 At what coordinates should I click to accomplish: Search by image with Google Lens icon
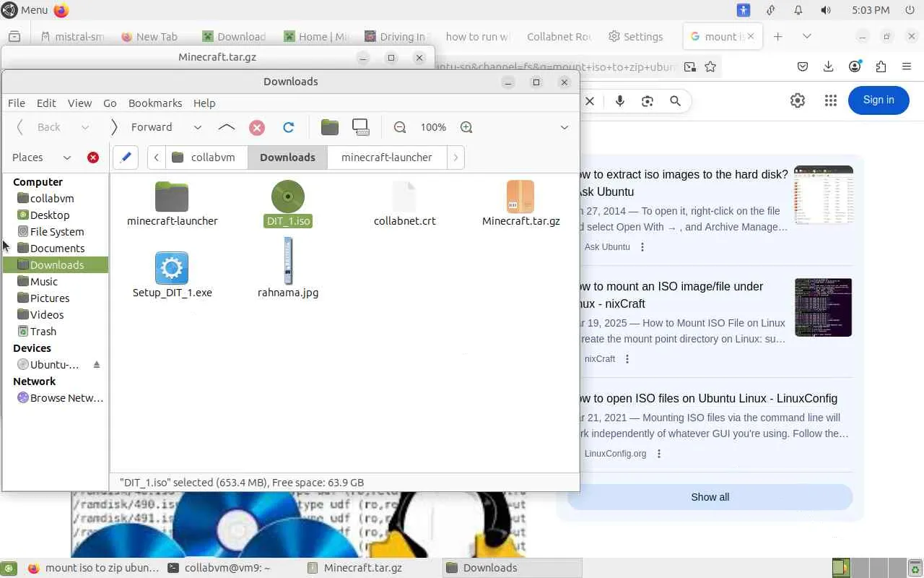(x=648, y=101)
